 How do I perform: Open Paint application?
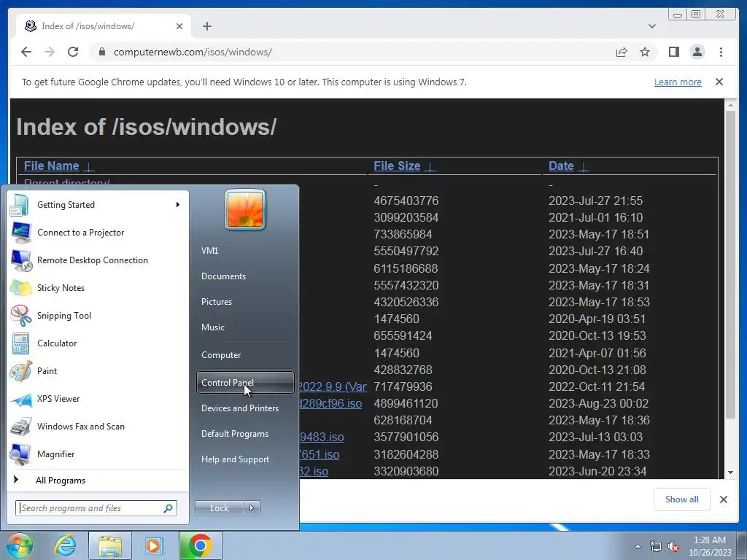coord(98,370)
